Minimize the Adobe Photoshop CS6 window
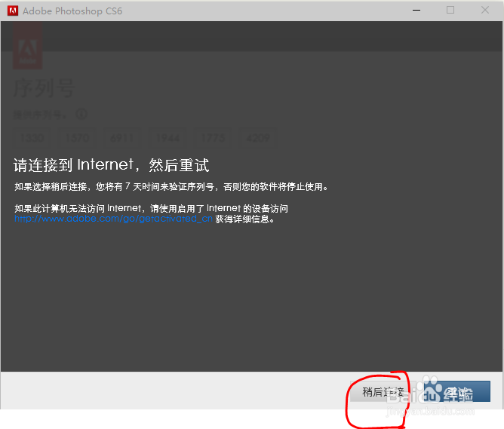This screenshot has height=429, width=504. pos(416,11)
